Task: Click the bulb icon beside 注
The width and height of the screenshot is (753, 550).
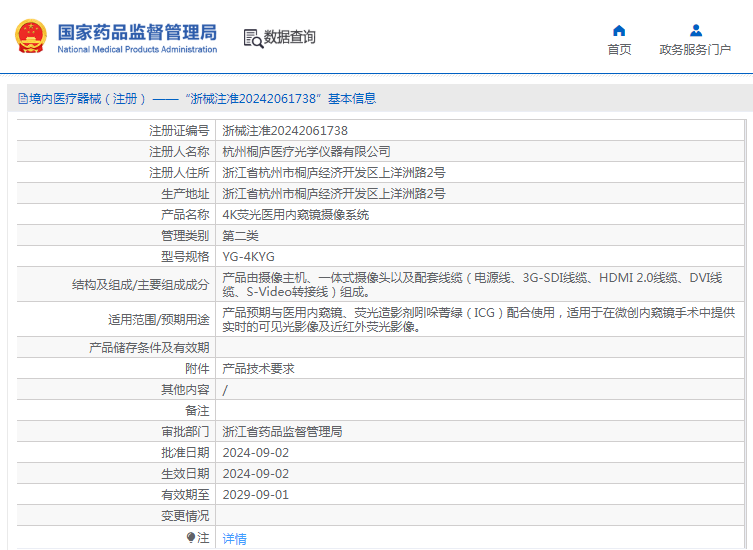Action: 191,537
